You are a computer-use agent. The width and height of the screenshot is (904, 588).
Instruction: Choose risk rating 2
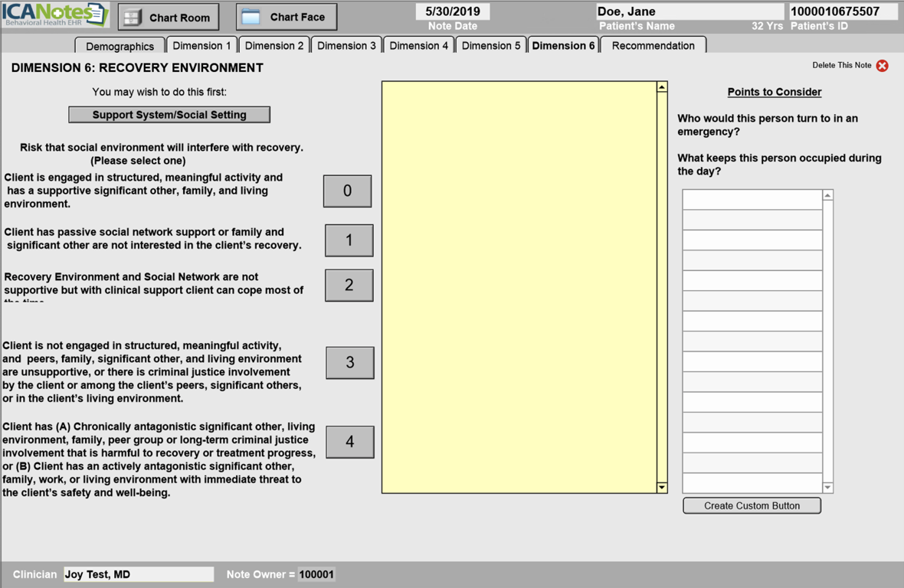349,285
